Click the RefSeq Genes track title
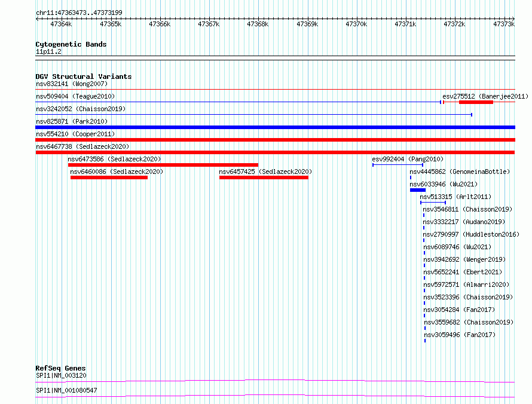 point(60,368)
